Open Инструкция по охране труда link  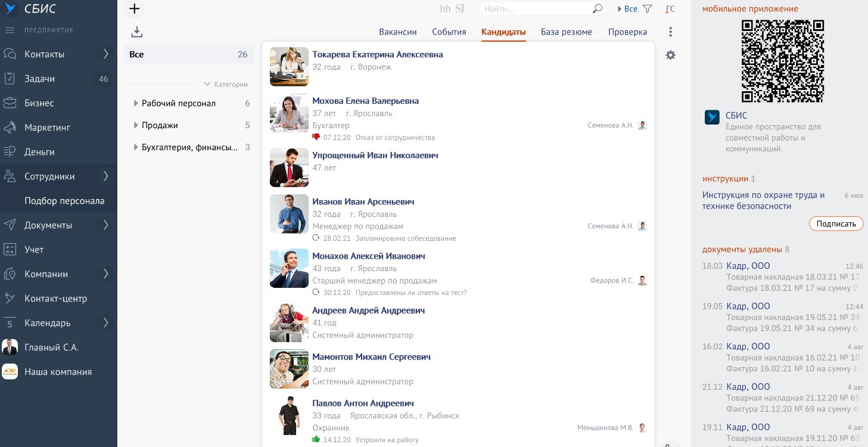[763, 200]
